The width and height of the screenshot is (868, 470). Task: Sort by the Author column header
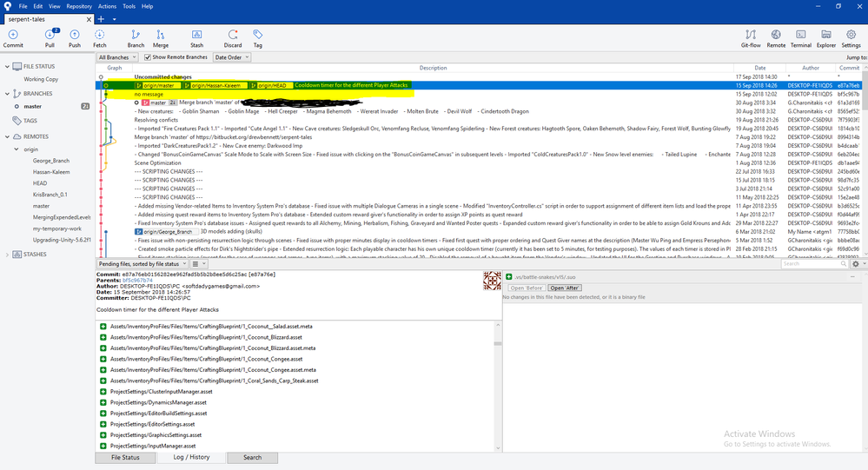(811, 68)
